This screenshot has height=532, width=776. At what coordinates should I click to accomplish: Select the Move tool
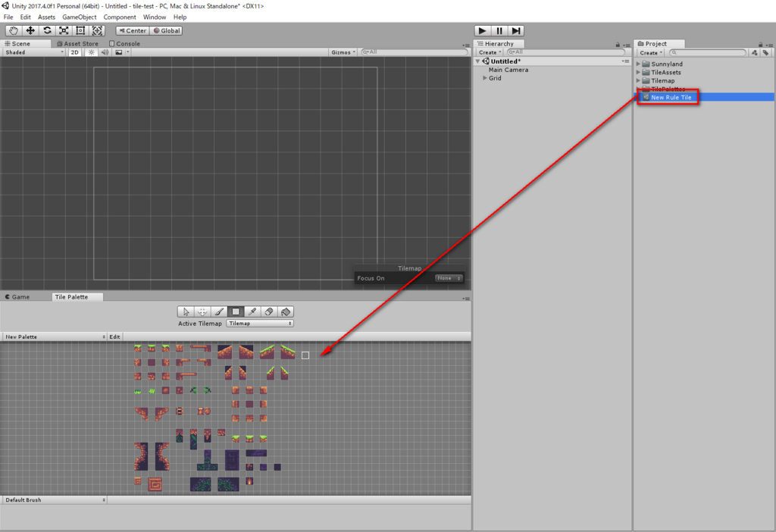pyautogui.click(x=30, y=30)
